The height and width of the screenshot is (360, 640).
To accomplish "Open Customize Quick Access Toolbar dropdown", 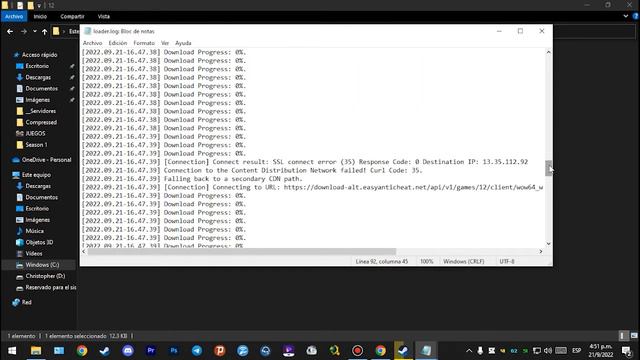I will point(39,6).
